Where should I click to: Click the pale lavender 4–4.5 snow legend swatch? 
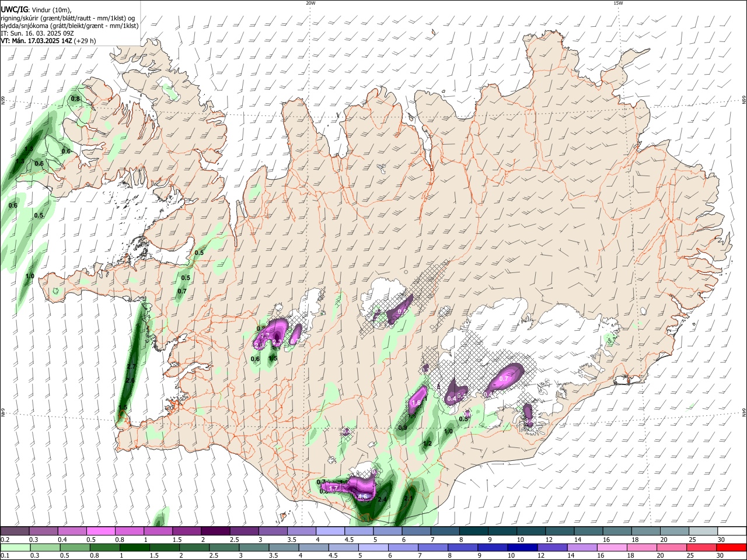330,531
